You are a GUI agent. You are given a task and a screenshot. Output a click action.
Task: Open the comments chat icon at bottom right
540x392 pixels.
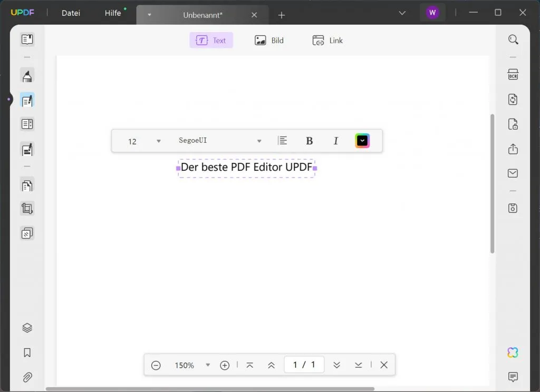(x=513, y=377)
